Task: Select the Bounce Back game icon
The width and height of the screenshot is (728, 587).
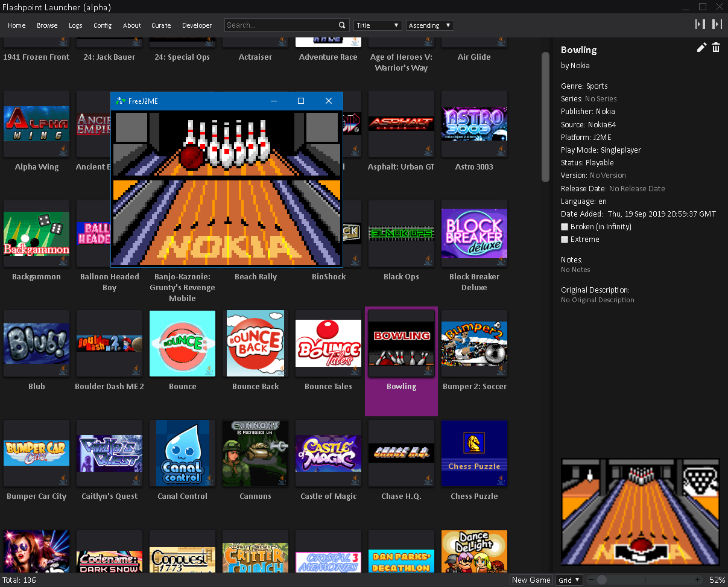Action: (x=256, y=343)
